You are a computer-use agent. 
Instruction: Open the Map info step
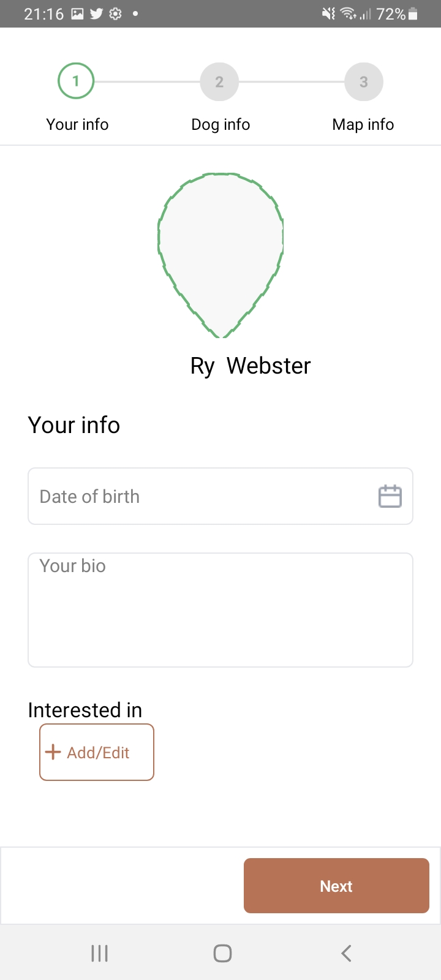(x=363, y=124)
